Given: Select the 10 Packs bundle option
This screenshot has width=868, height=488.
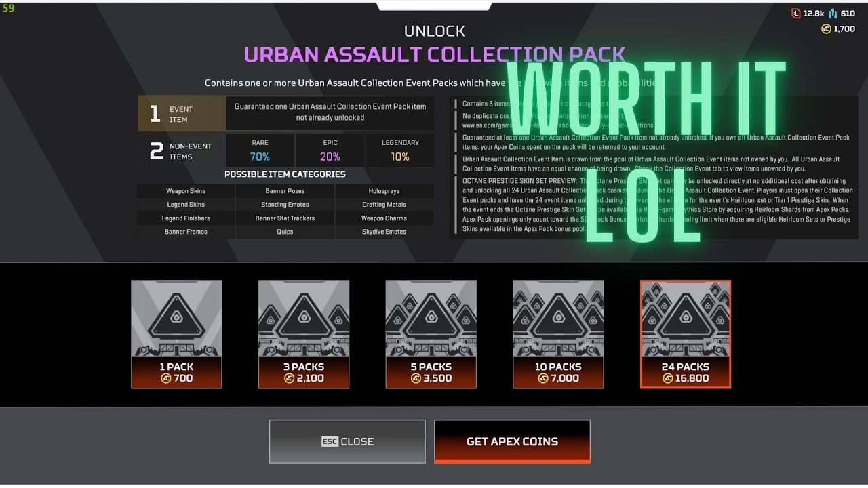Looking at the screenshot, I should pos(558,334).
